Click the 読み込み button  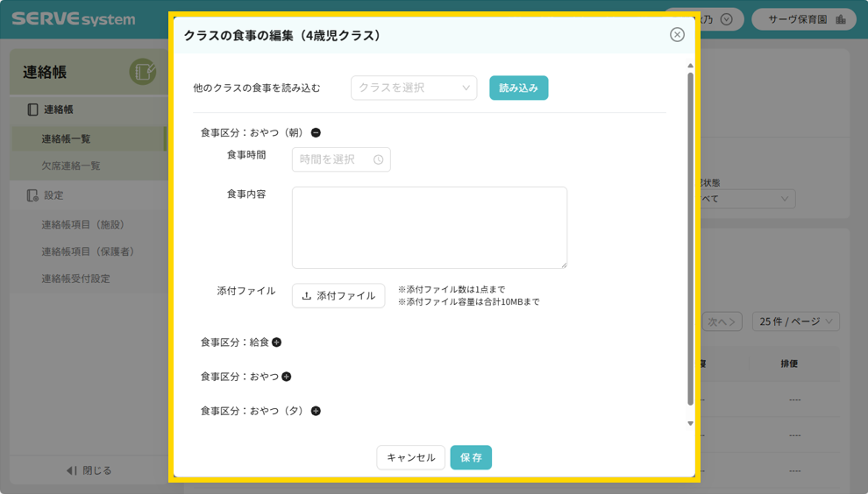[x=518, y=88]
